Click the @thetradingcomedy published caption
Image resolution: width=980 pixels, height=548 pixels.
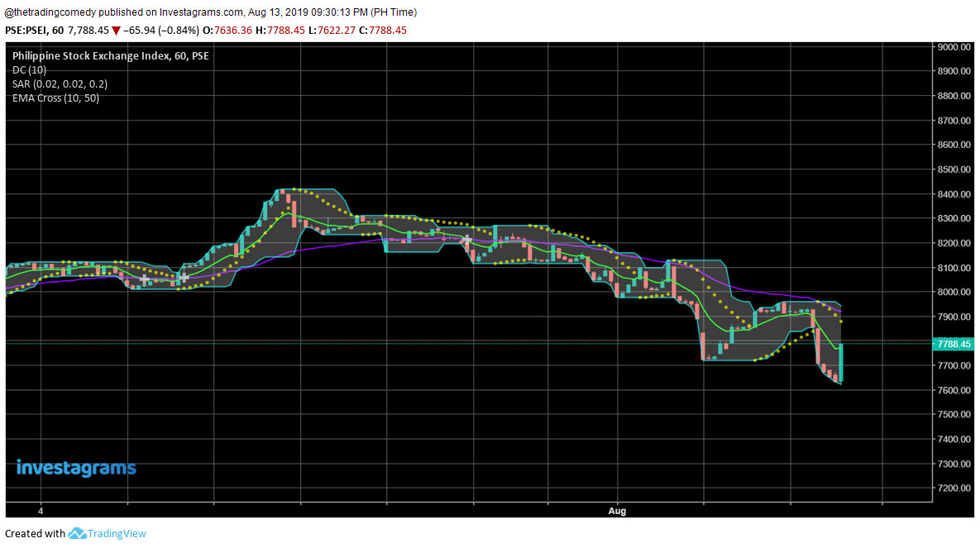point(211,12)
